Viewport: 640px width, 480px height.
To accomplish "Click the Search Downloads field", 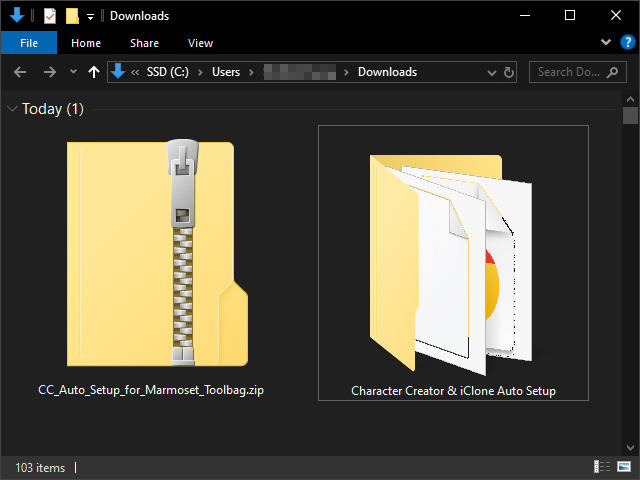I will (x=578, y=72).
